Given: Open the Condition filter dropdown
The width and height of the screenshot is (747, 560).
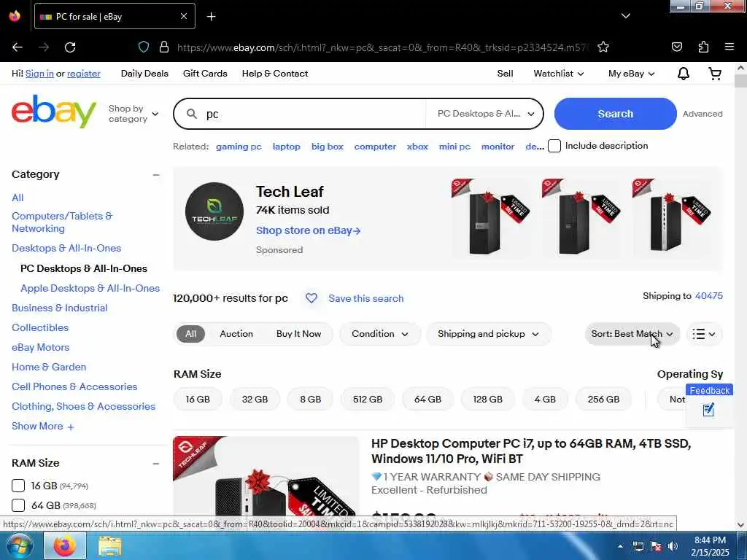Looking at the screenshot, I should tap(379, 334).
